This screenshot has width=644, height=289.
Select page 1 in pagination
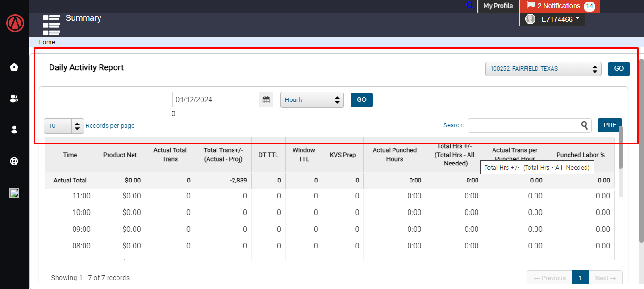pos(580,278)
